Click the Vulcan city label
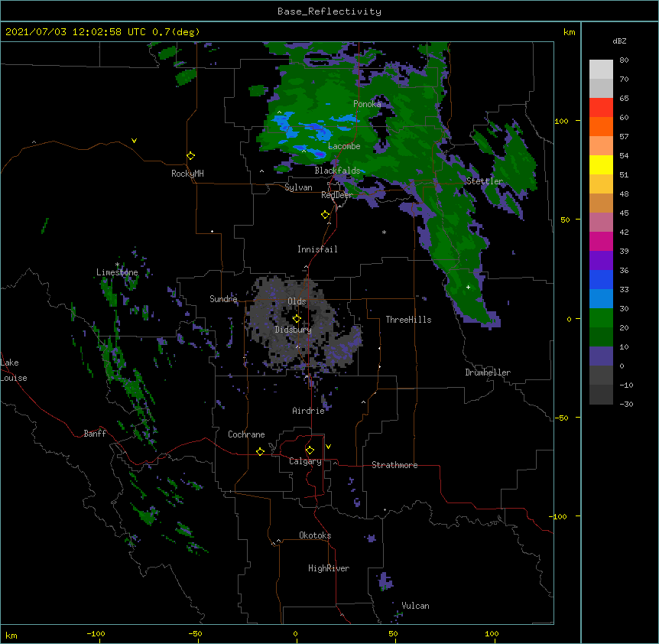659x644 pixels. tap(415, 606)
